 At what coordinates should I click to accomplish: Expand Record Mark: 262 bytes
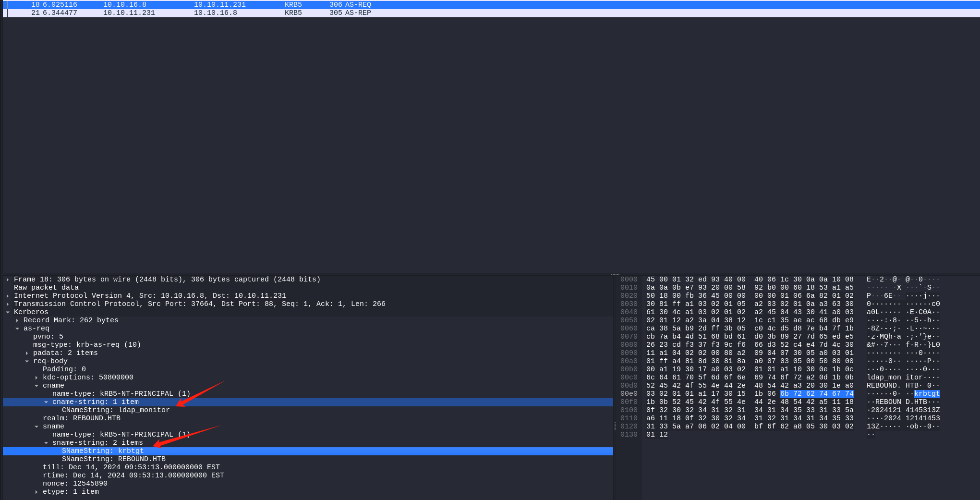pos(17,320)
